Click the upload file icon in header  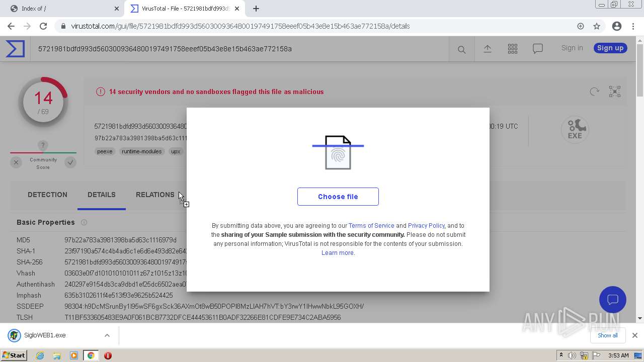tap(488, 49)
